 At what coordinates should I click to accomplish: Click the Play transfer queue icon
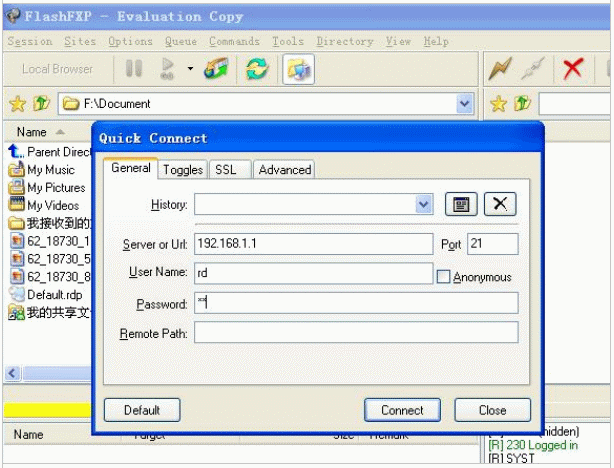[168, 69]
